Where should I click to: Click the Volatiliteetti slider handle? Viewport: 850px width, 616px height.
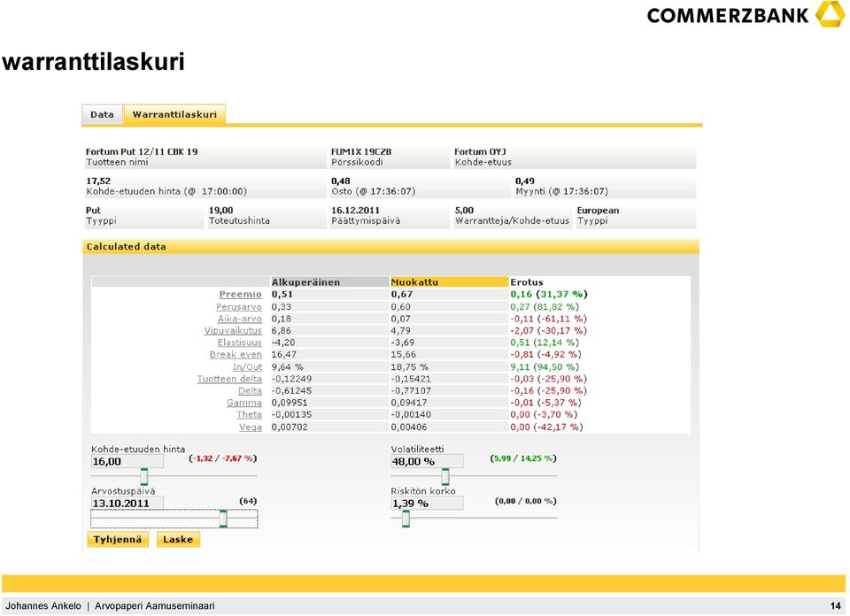(x=445, y=477)
